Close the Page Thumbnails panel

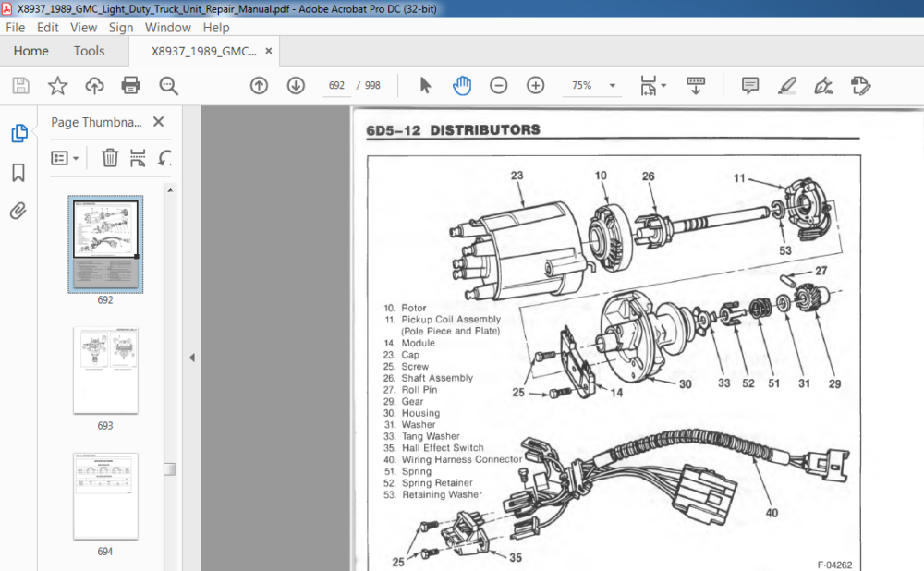pyautogui.click(x=158, y=121)
